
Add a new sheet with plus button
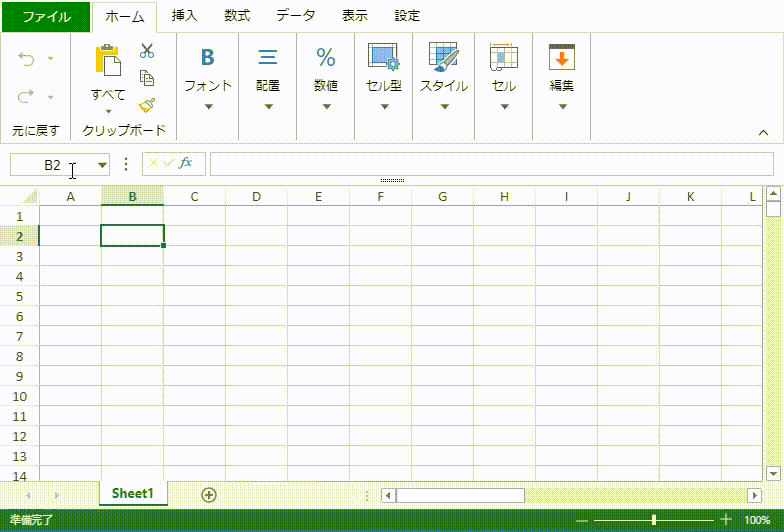(x=208, y=494)
